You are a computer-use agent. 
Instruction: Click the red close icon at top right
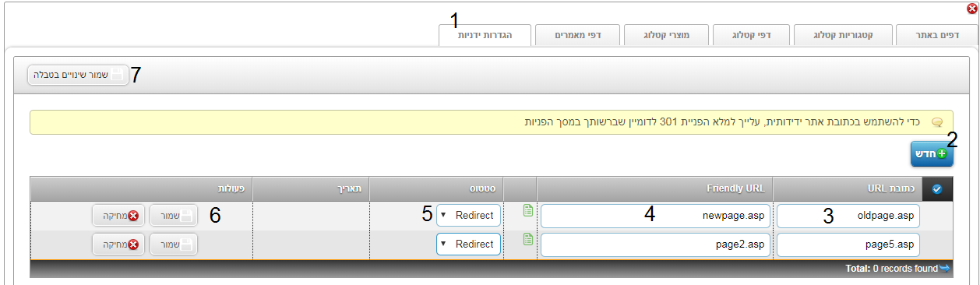click(971, 9)
